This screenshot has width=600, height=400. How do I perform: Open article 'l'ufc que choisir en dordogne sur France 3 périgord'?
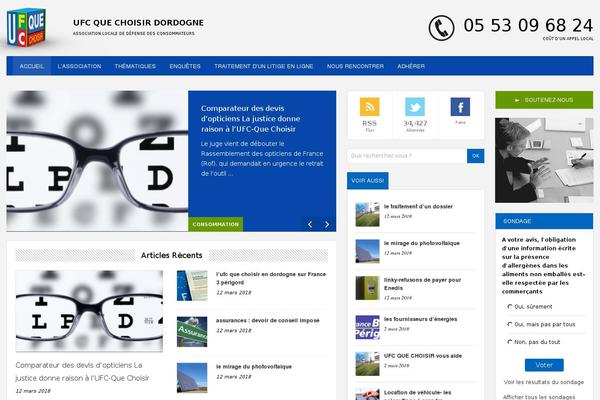[x=271, y=278]
